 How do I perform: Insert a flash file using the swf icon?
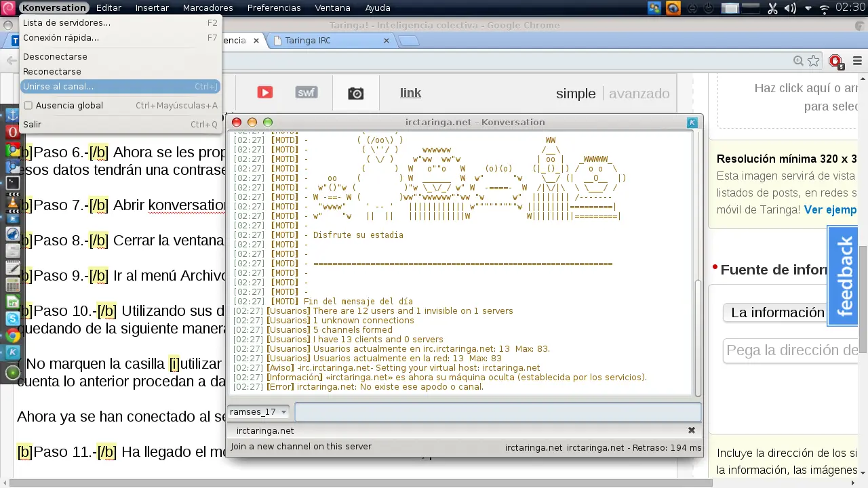(307, 93)
